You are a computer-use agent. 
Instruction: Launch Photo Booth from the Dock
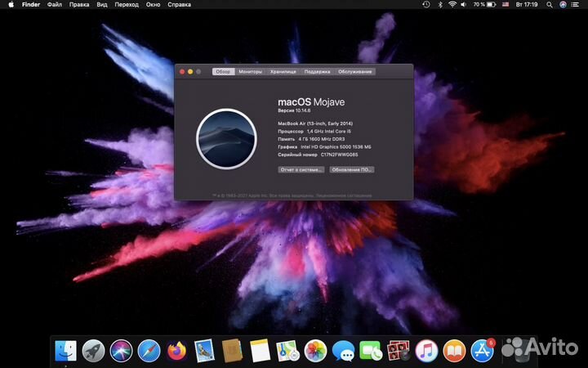pos(399,351)
